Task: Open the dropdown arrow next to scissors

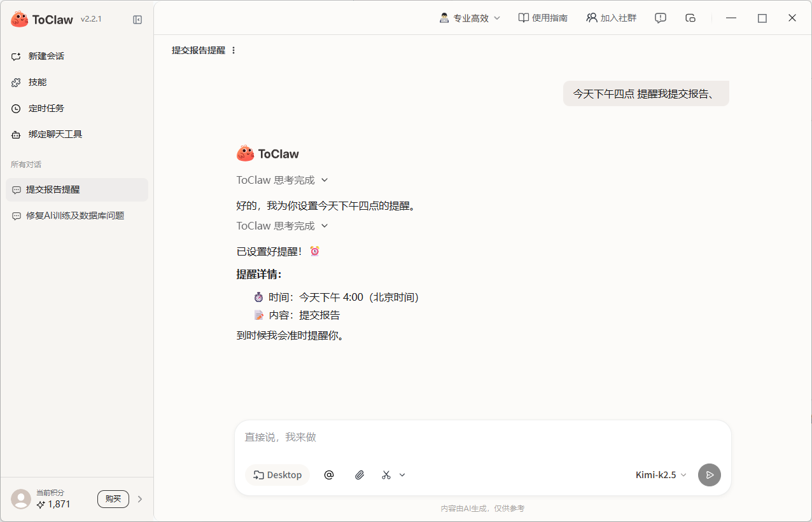Action: click(x=402, y=475)
